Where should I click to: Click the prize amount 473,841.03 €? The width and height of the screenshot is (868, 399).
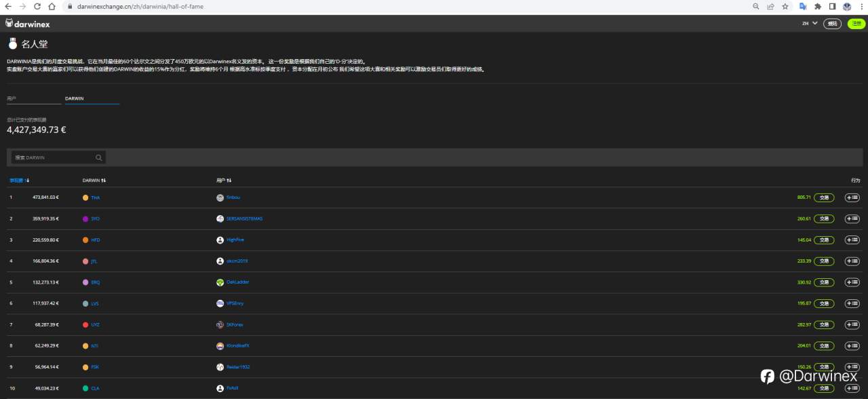pyautogui.click(x=45, y=197)
